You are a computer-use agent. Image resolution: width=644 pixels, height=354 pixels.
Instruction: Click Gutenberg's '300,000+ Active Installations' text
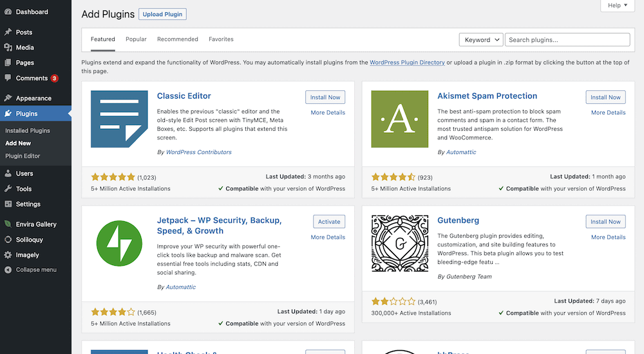coord(411,313)
